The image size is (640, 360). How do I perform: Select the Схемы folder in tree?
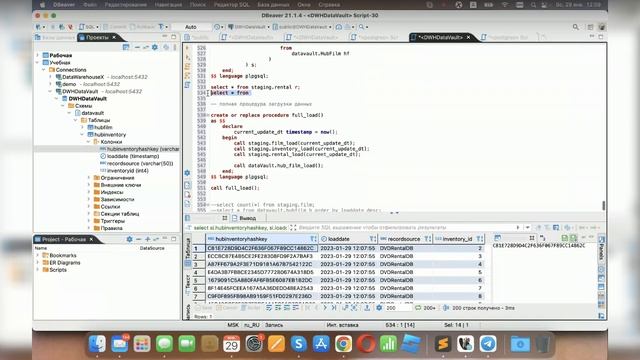80,106
